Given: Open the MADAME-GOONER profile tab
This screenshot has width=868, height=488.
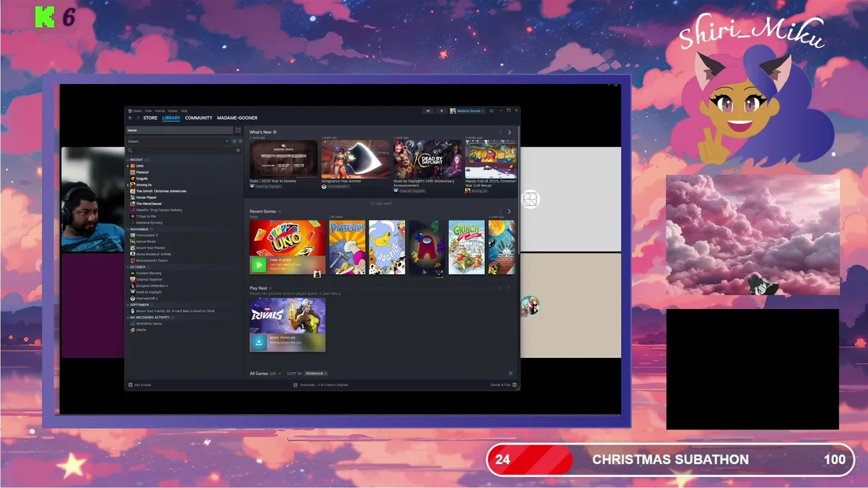Looking at the screenshot, I should (x=237, y=118).
